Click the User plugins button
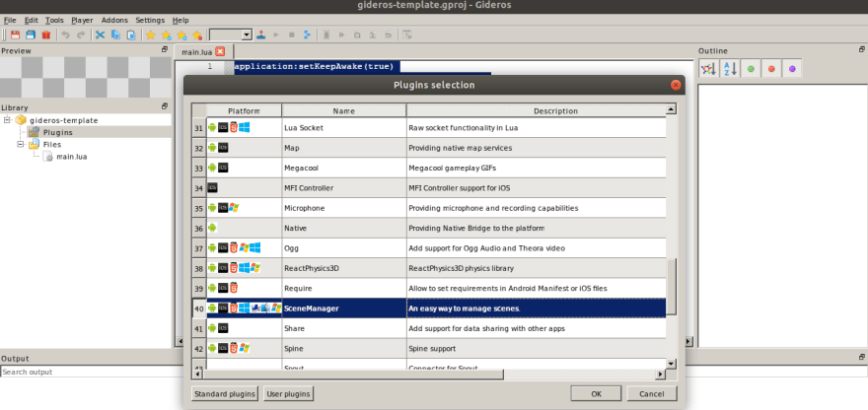The width and height of the screenshot is (868, 410). coord(288,394)
